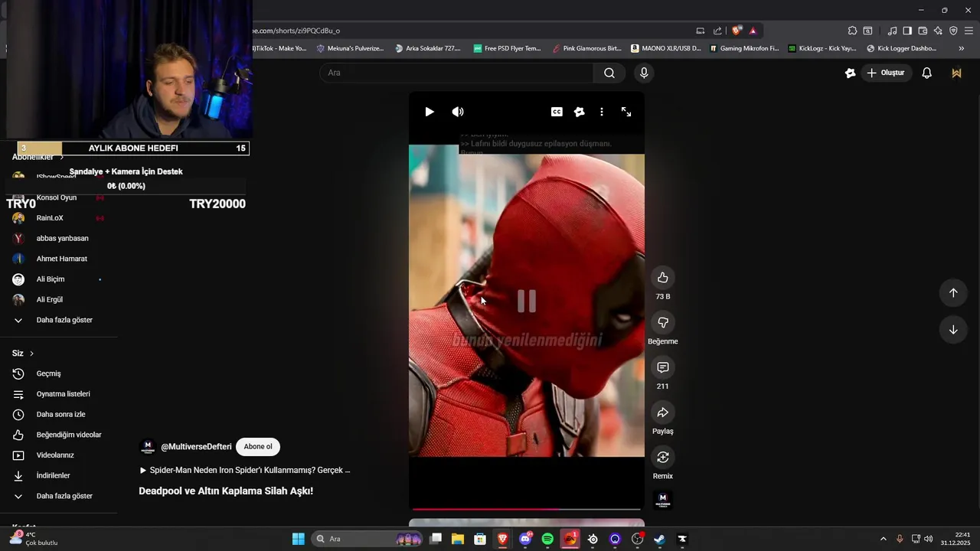
Task: Seek along the red video progress bar
Action: pos(527,509)
